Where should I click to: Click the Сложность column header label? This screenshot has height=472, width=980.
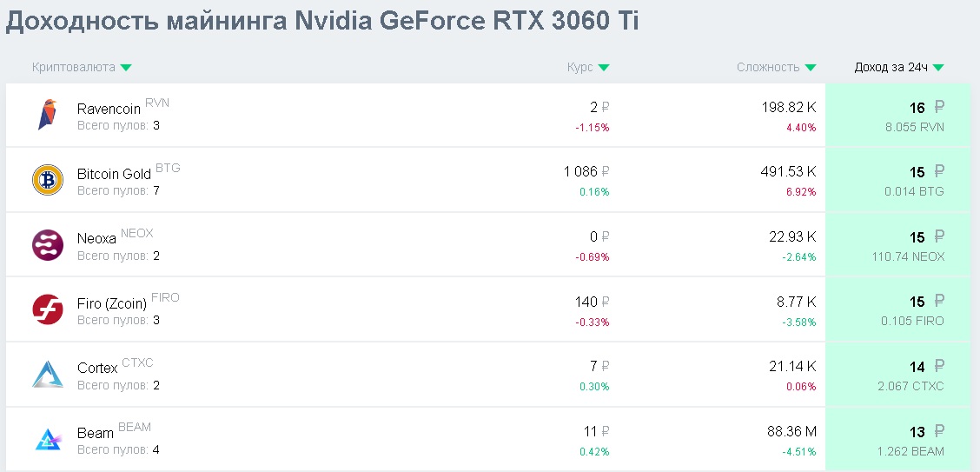click(x=768, y=68)
